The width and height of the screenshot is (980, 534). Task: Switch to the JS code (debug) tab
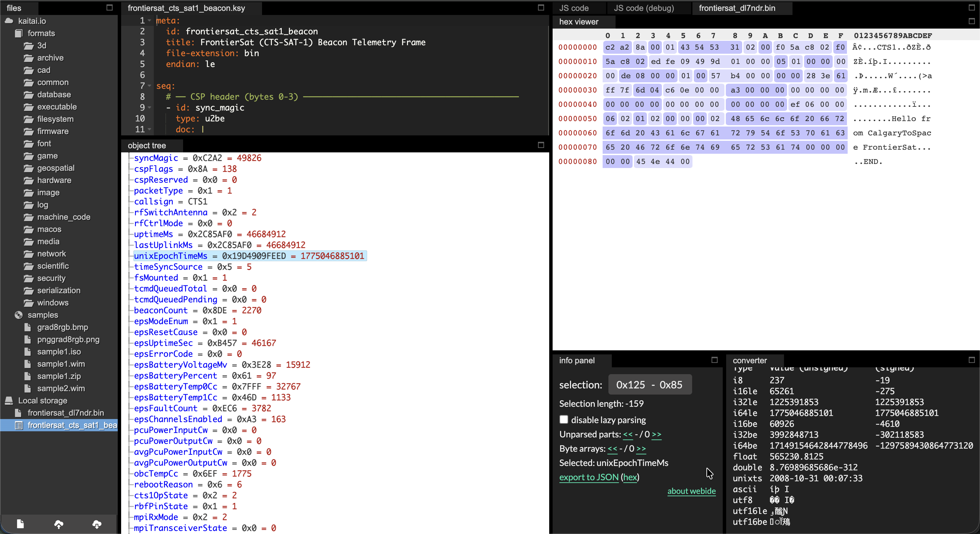click(x=644, y=8)
